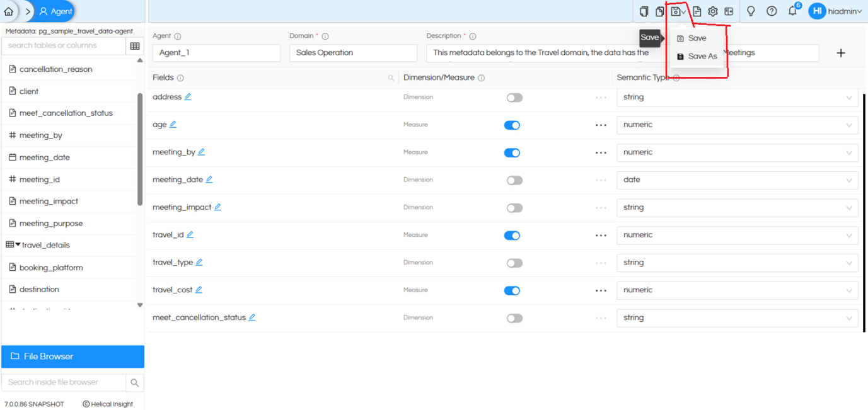Toggle the travel_id Measure switch
Image resolution: width=868 pixels, height=410 pixels.
(512, 236)
